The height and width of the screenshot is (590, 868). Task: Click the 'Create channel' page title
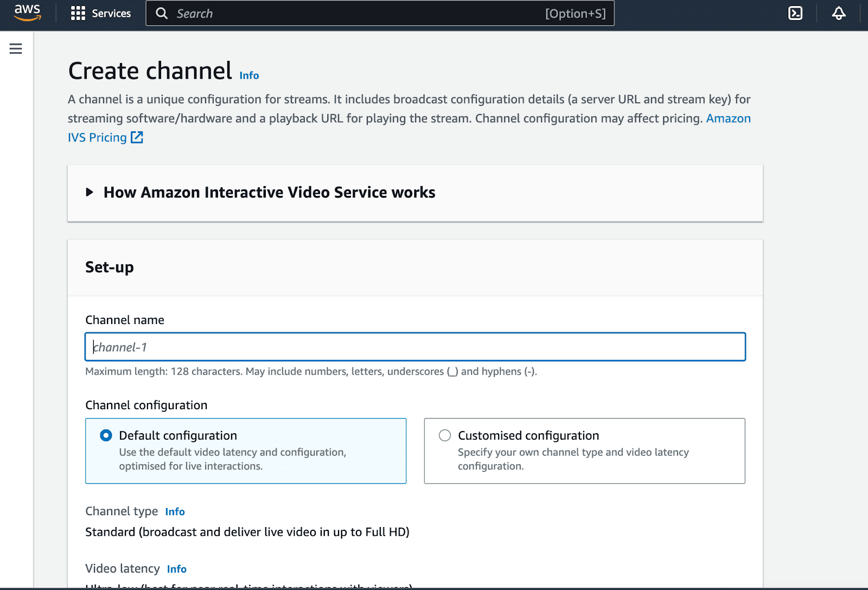(150, 71)
